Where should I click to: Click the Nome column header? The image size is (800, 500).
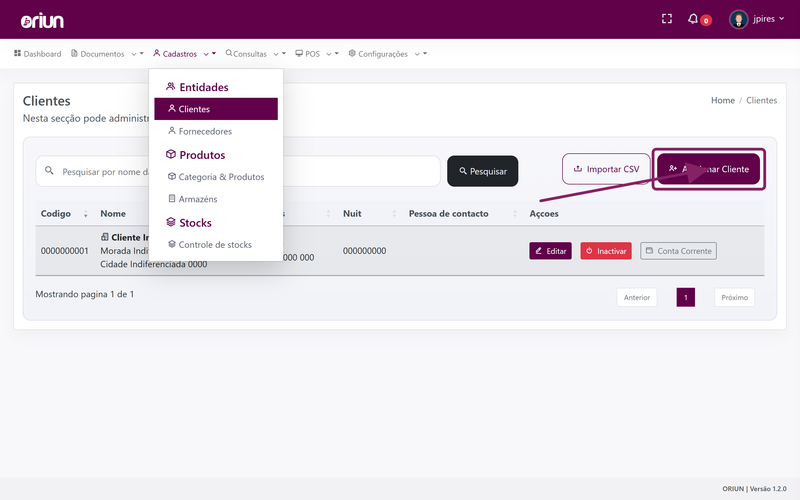pos(113,214)
